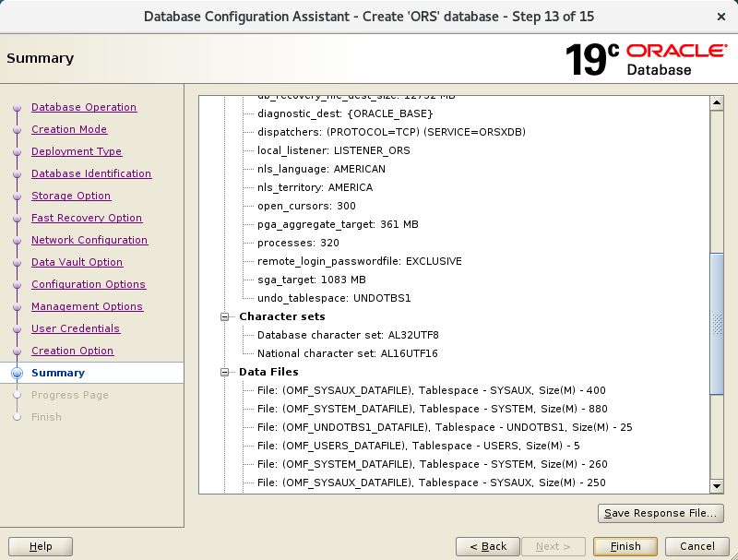Collapse the Character sets tree node

click(225, 316)
